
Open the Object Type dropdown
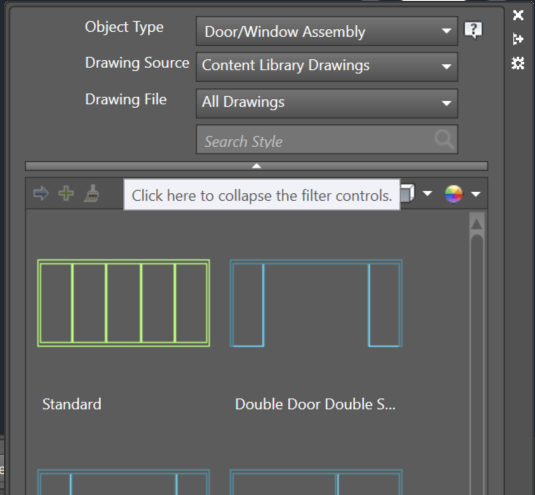(x=327, y=31)
